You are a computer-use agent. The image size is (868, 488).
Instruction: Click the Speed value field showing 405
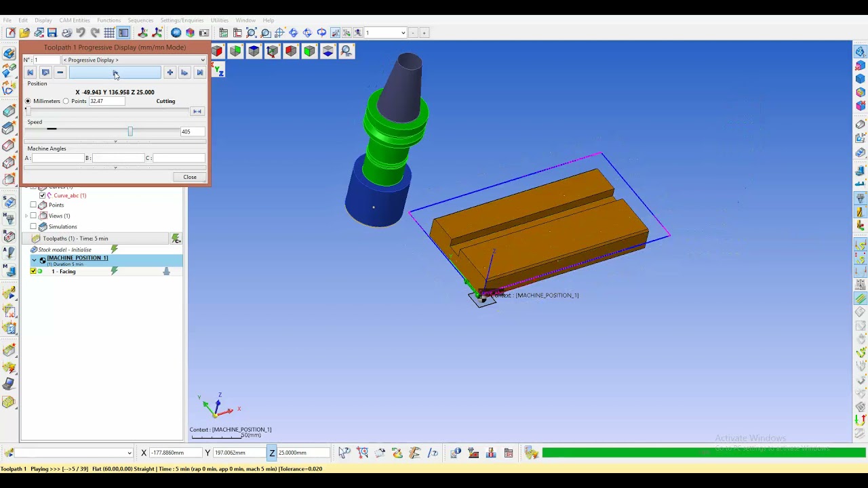click(193, 131)
